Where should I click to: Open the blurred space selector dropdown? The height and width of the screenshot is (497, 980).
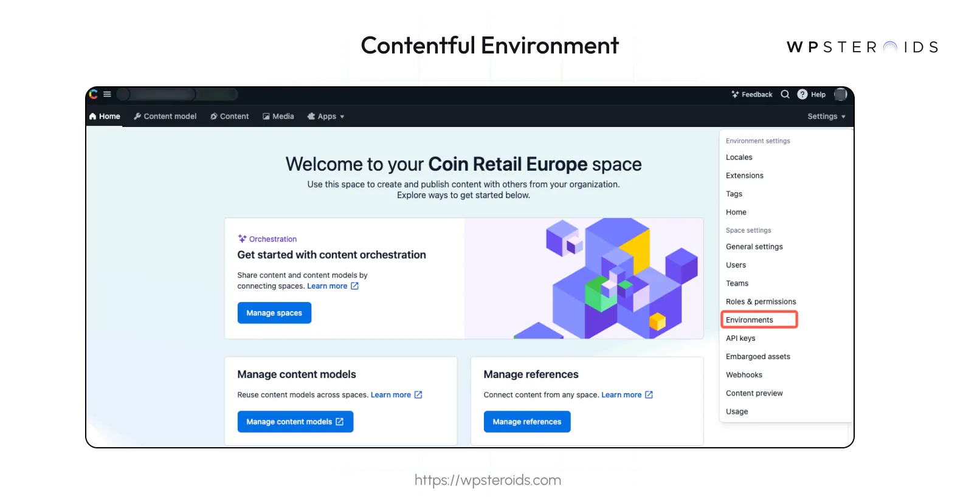177,94
